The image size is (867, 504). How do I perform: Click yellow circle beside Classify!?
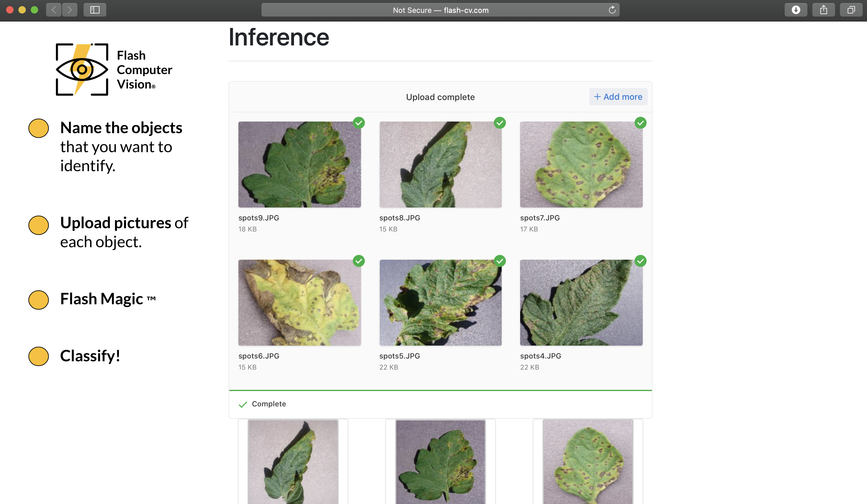38,356
